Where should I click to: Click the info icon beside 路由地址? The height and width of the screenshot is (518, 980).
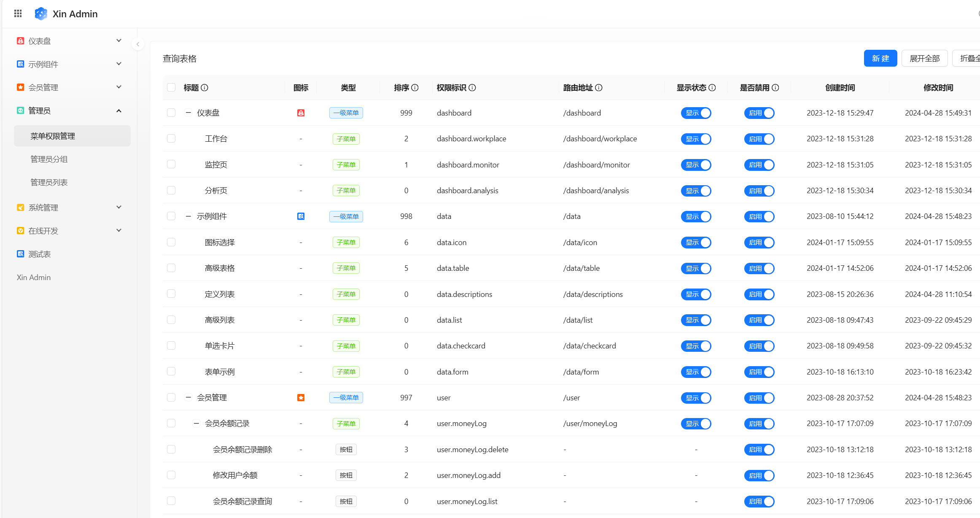[x=599, y=87]
